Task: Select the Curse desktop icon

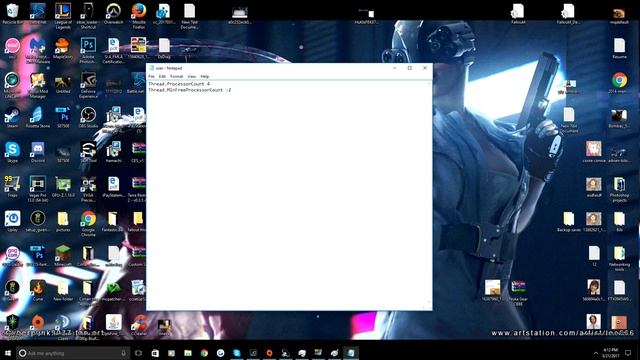Action: click(x=38, y=290)
